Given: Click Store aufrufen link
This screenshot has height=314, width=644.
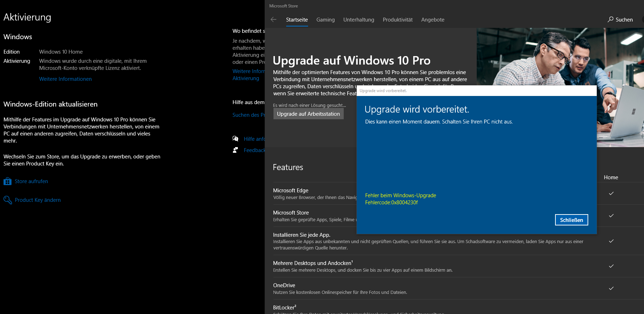Looking at the screenshot, I should [x=31, y=181].
